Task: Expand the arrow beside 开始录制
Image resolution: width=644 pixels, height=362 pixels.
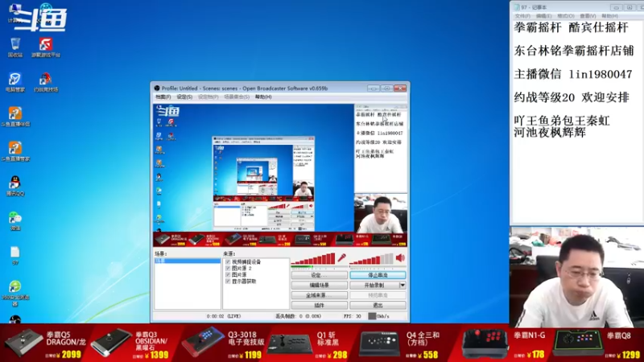Action: (402, 285)
